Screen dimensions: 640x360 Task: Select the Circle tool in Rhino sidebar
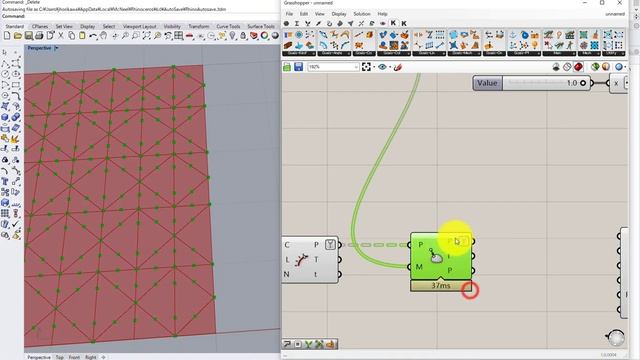5,74
